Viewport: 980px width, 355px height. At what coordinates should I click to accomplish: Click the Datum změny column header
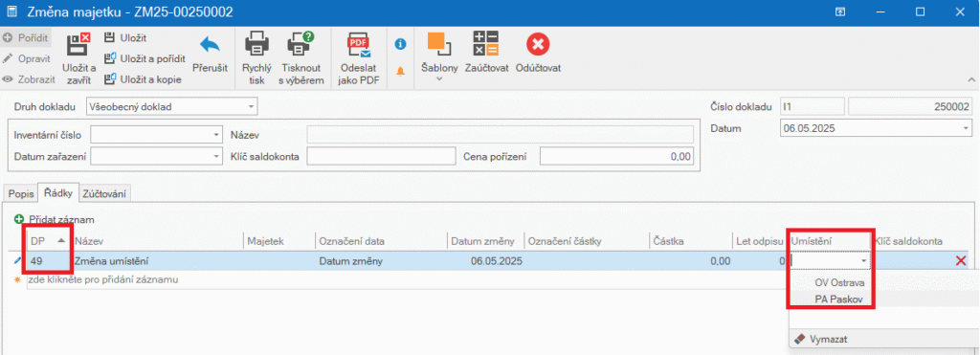click(485, 241)
